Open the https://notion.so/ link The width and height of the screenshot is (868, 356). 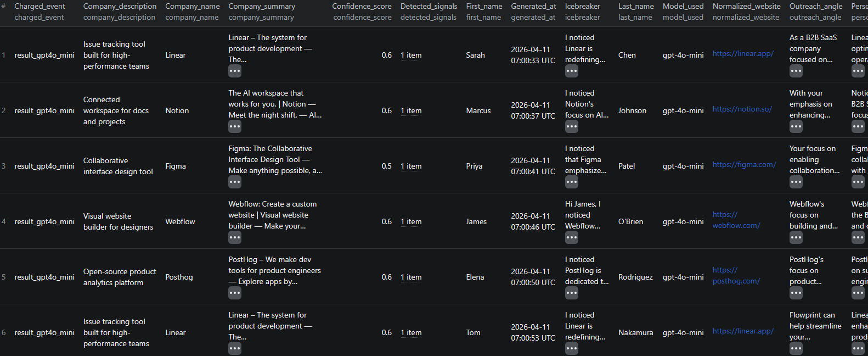[742, 109]
